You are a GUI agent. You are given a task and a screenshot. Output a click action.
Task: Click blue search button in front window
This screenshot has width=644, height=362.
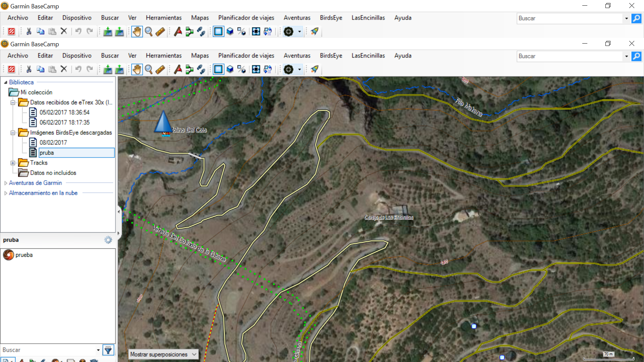pyautogui.click(x=636, y=56)
